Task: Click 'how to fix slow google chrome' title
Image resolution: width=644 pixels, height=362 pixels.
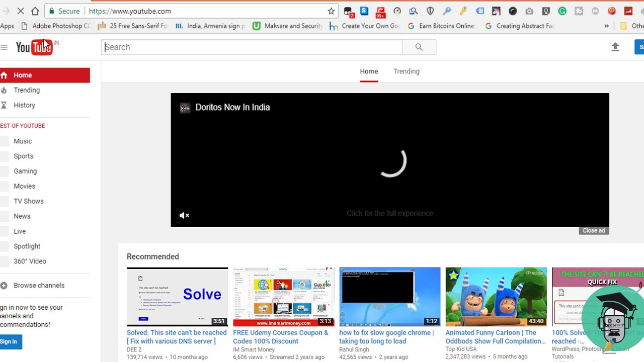Action: [386, 337]
